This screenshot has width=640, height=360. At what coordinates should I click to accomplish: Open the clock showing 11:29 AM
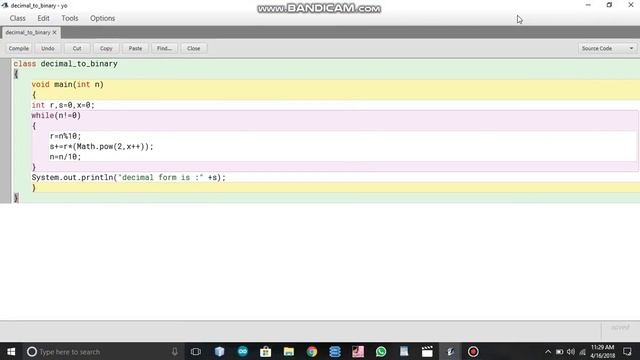tap(602, 351)
